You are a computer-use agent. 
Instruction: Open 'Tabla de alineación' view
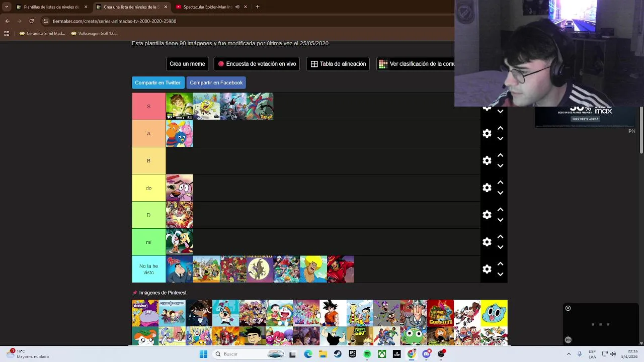coord(338,64)
